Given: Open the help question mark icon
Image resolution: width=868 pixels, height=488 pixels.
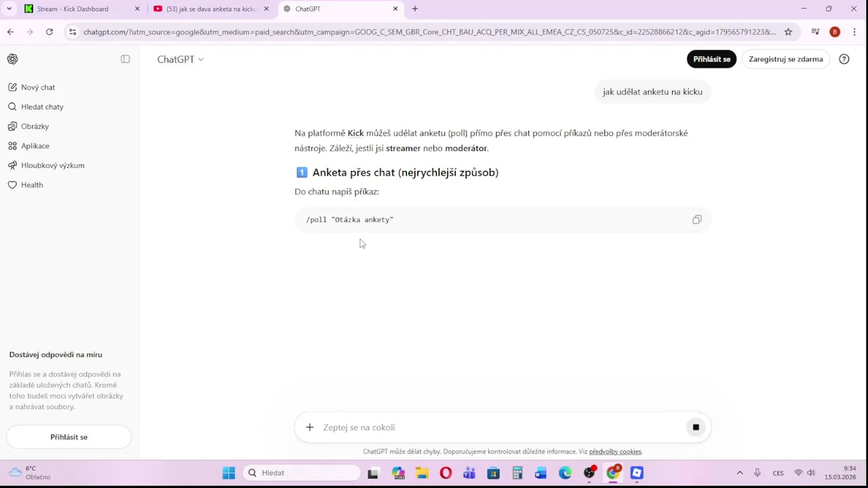Looking at the screenshot, I should [844, 59].
